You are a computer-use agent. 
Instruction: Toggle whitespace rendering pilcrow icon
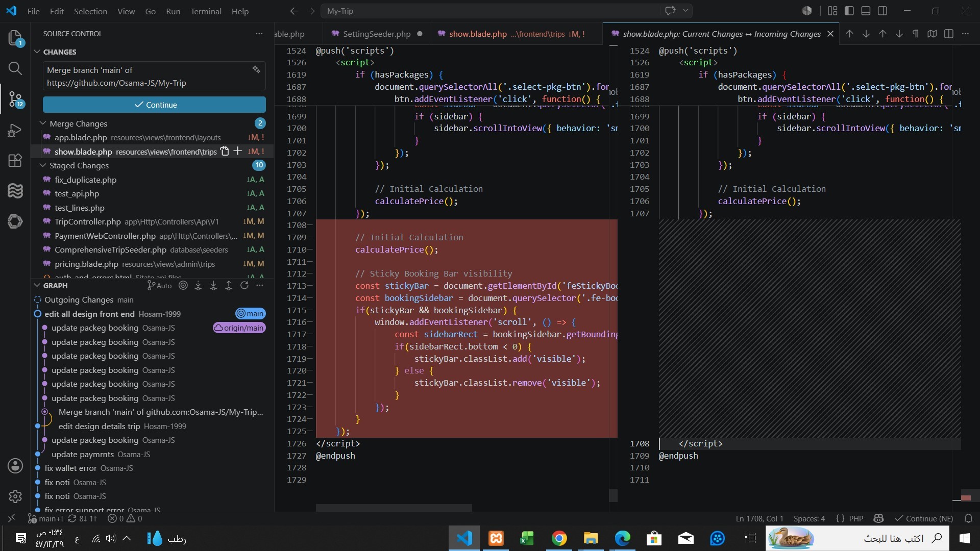[x=916, y=34]
